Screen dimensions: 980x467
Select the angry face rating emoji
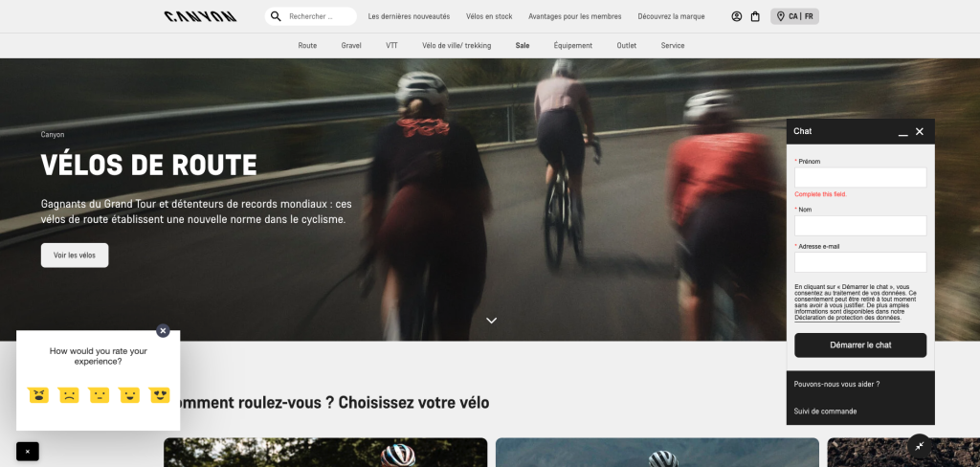(x=38, y=394)
